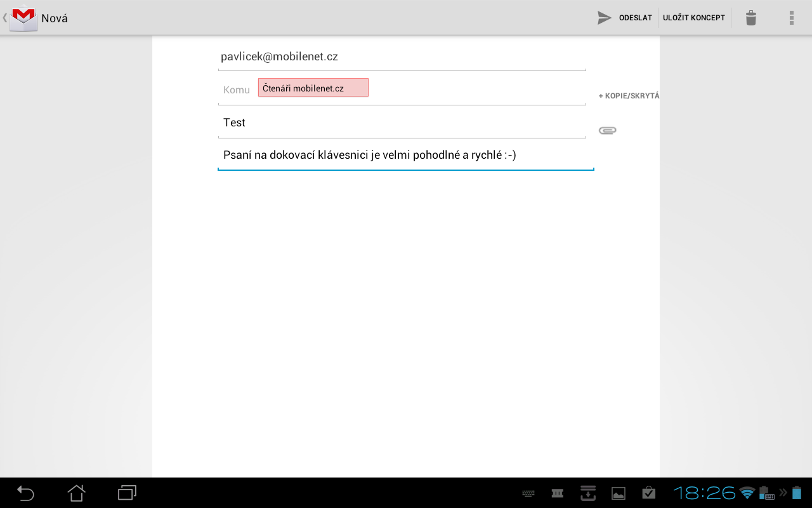The height and width of the screenshot is (508, 812).
Task: Tap the screenshot capture icon in the status bar
Action: coord(587,493)
